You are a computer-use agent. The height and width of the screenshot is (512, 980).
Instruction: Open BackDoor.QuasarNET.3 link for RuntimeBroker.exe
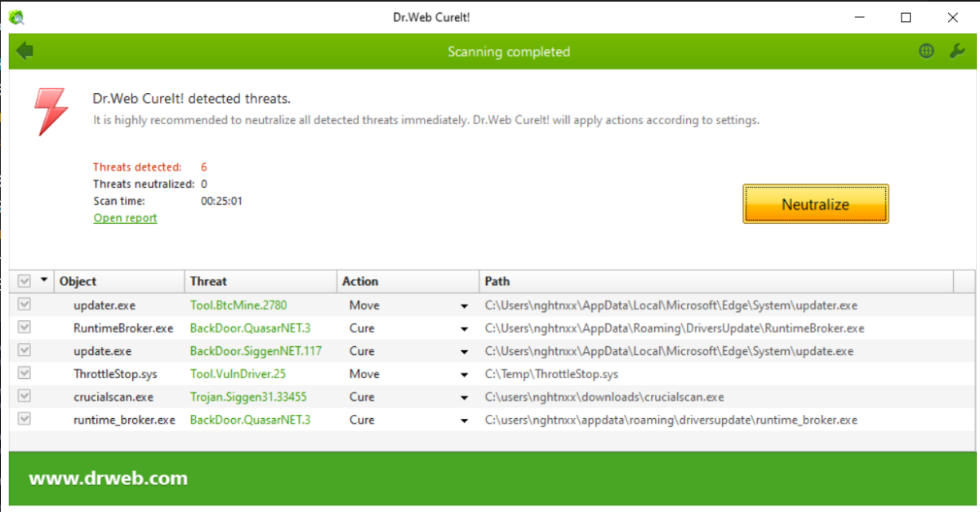(250, 328)
